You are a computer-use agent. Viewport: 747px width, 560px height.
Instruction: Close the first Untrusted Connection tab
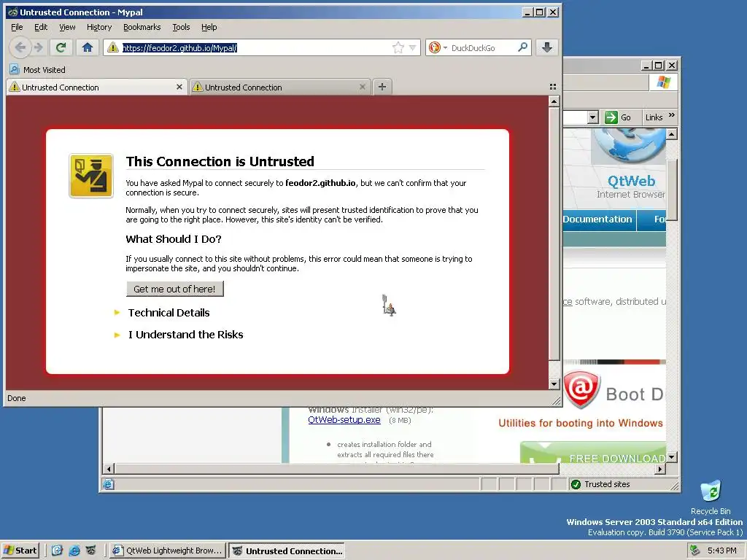click(179, 87)
